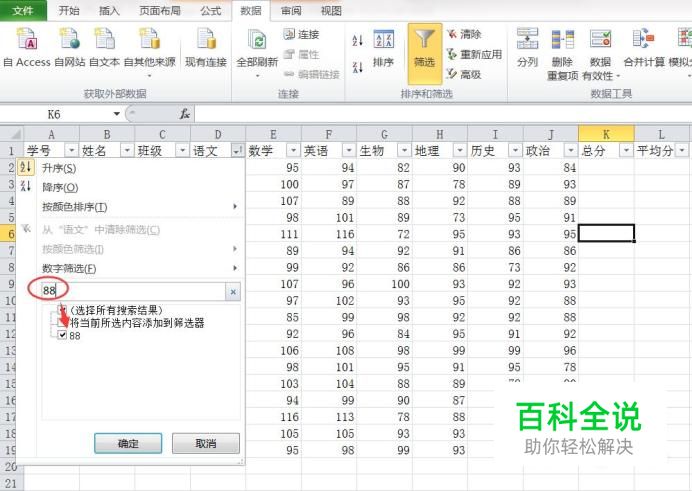Open data validation (数据有效性)
The height and width of the screenshot is (491, 692).
[601, 54]
